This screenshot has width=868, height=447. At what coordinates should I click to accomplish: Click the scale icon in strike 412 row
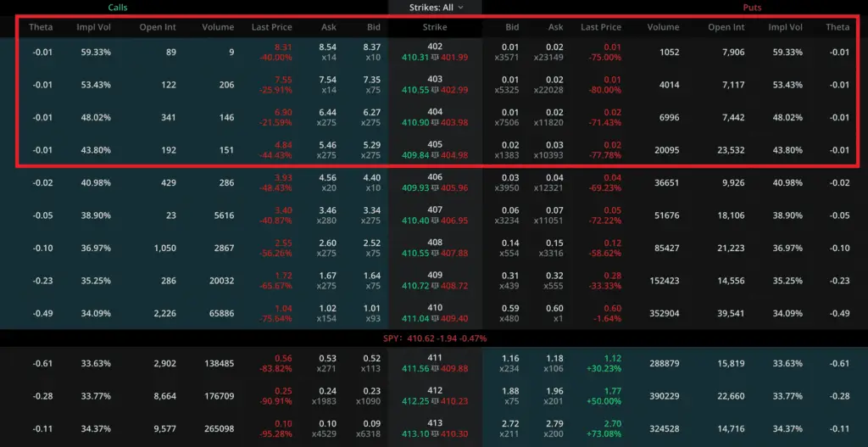435,401
